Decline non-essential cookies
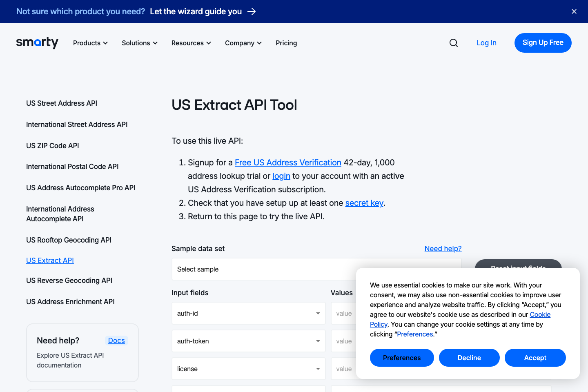Screen dimensions: 588x392 [x=469, y=358]
